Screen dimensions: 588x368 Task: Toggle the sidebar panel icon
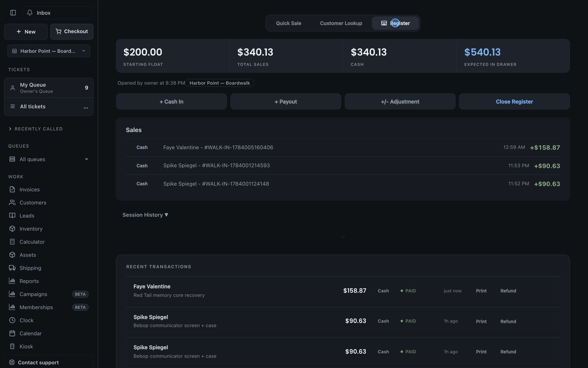coord(13,13)
